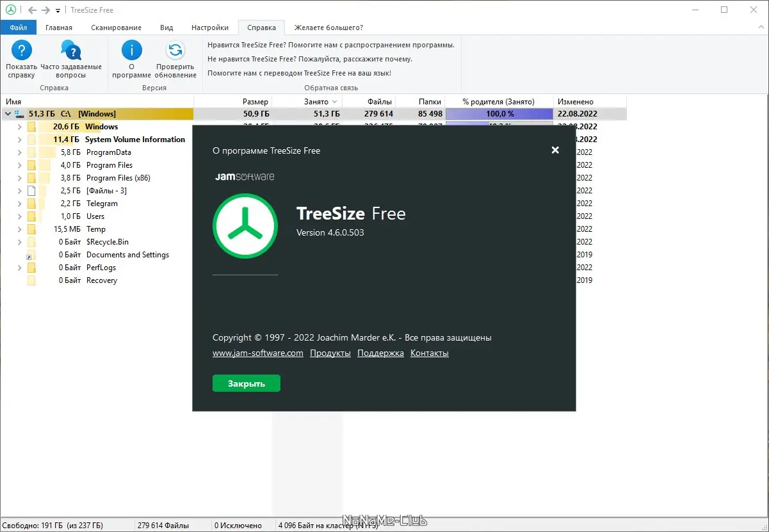This screenshot has height=532, width=769.
Task: Expand the PerfLogs folder node
Action: pos(20,268)
